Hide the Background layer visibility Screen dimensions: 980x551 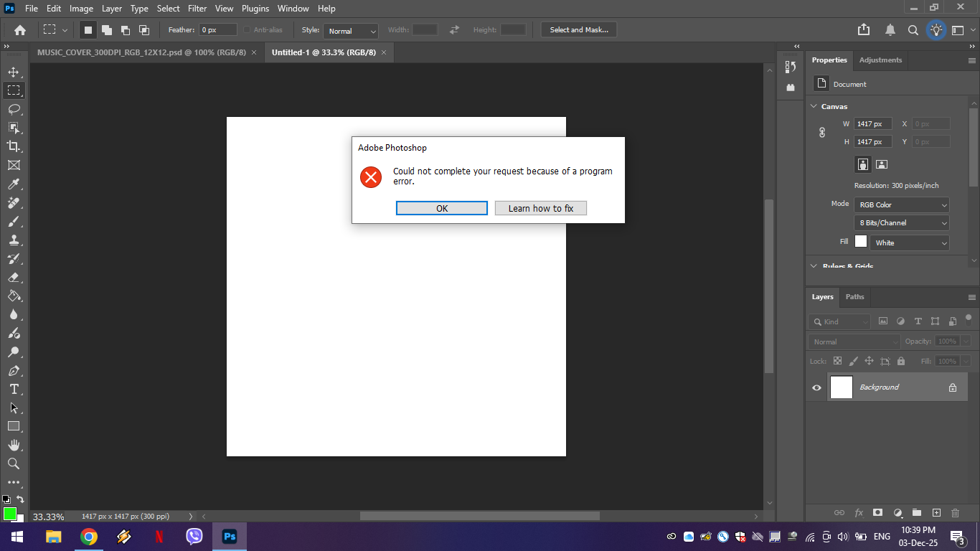pos(816,387)
